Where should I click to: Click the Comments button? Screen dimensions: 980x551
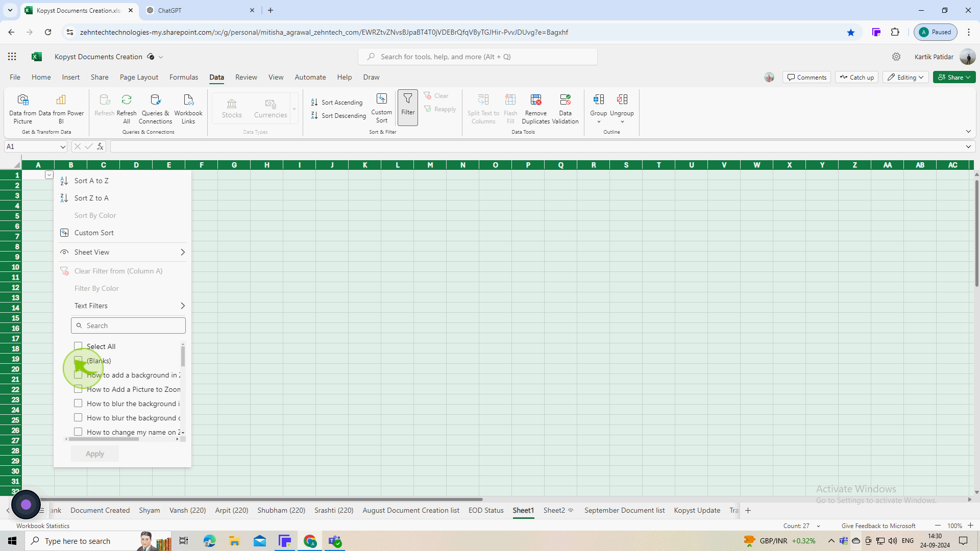tap(806, 77)
